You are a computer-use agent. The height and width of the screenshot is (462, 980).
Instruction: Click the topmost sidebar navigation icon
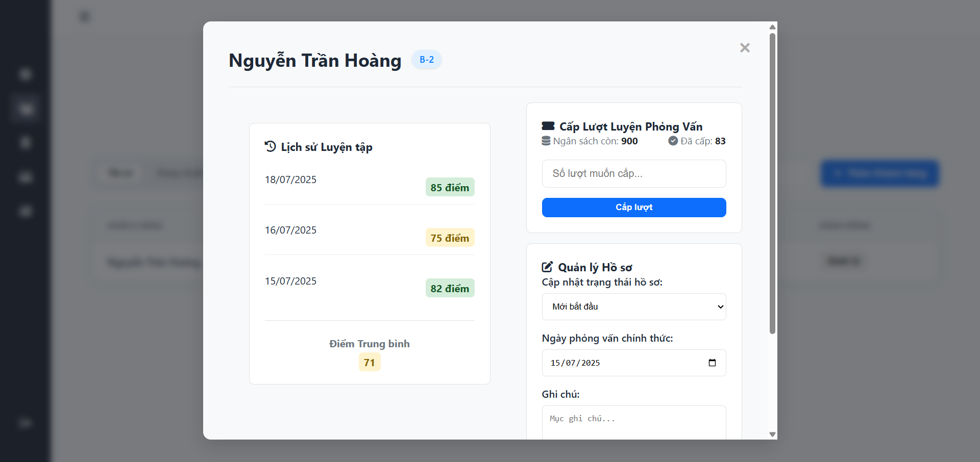[25, 74]
